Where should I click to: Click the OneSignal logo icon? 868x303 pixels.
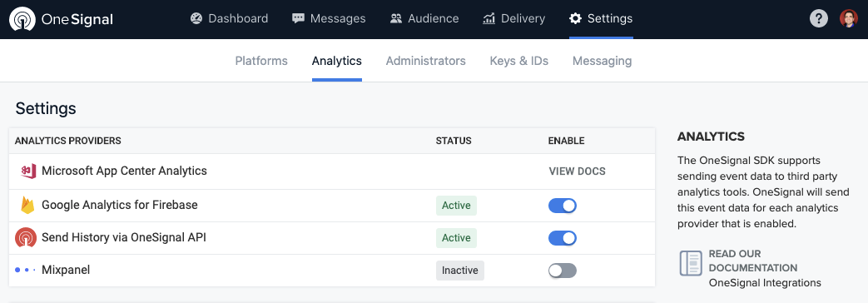pos(22,19)
